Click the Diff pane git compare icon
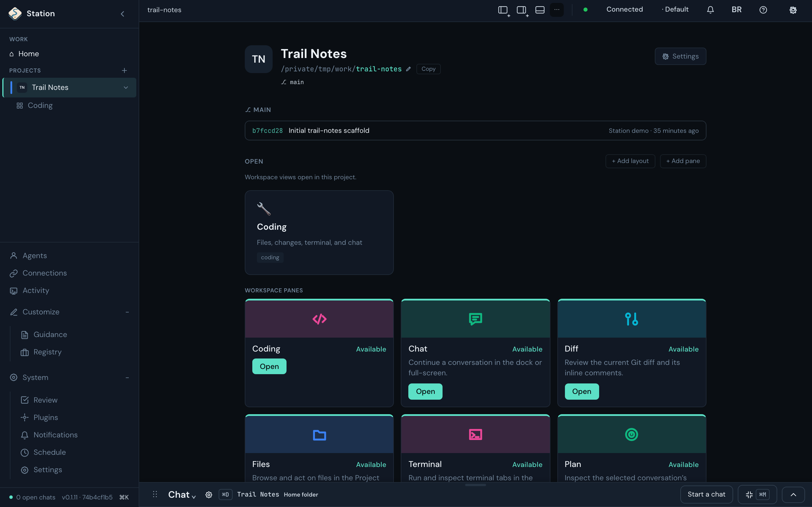The width and height of the screenshot is (812, 507). coord(632,319)
